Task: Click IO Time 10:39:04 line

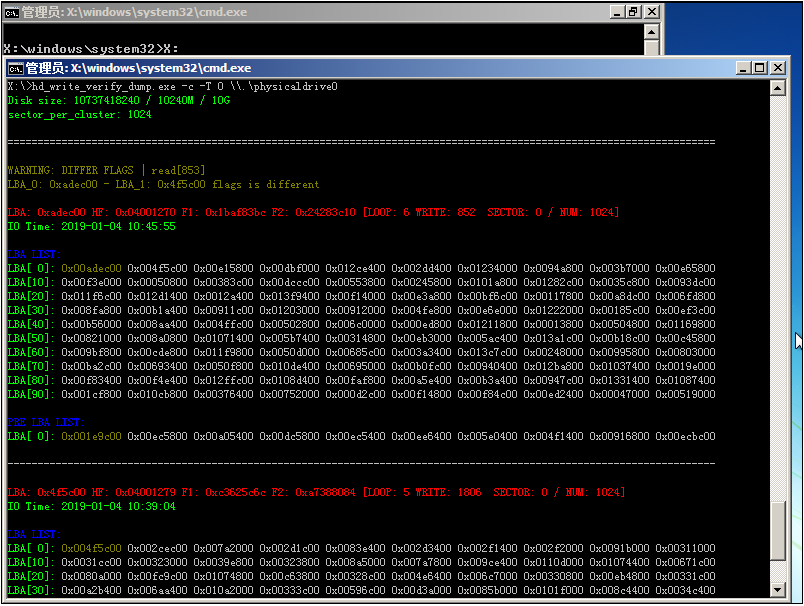Action: (92, 506)
